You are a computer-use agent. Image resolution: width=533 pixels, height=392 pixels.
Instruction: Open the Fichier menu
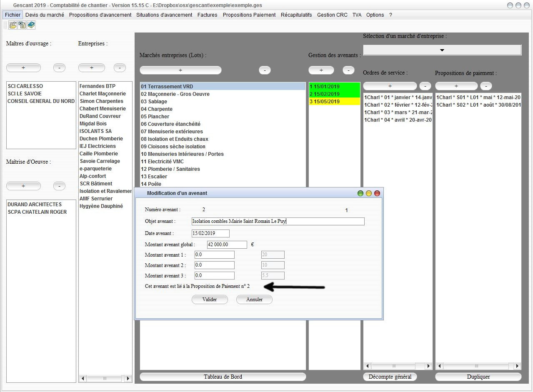click(x=13, y=15)
